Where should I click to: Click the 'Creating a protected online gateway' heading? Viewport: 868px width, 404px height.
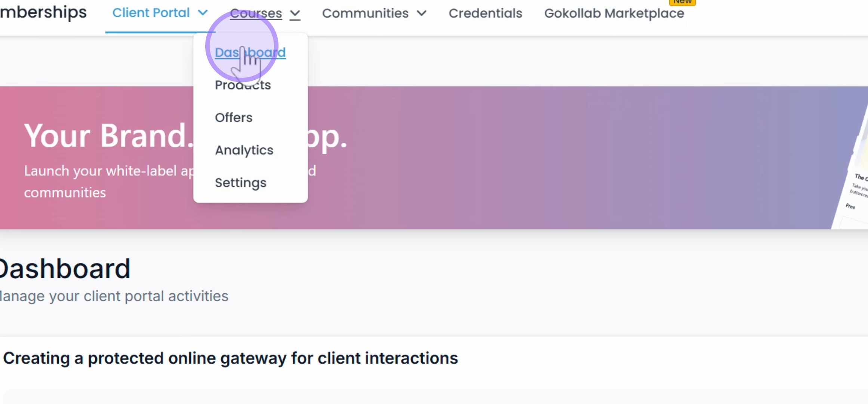(x=230, y=358)
